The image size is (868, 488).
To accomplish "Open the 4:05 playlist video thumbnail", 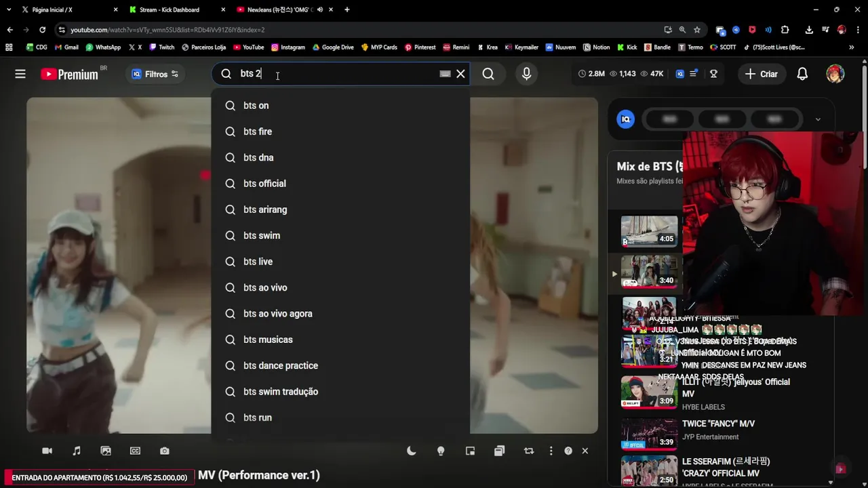I will (x=649, y=230).
